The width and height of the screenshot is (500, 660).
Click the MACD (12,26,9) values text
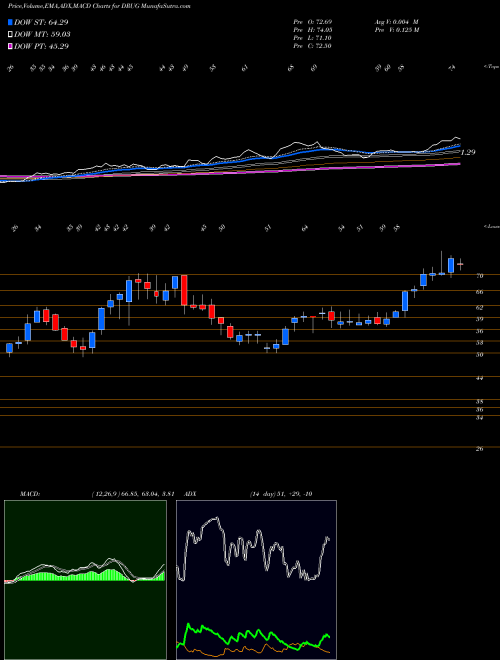[133, 494]
